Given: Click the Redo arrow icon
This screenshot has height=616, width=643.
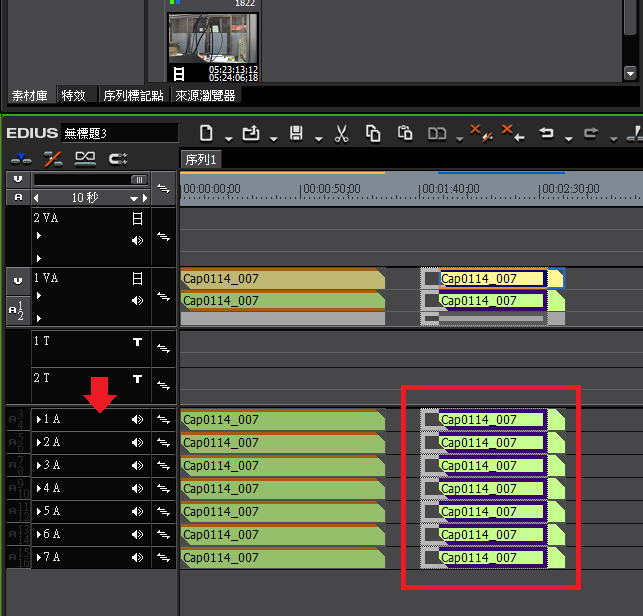Looking at the screenshot, I should click(x=590, y=133).
